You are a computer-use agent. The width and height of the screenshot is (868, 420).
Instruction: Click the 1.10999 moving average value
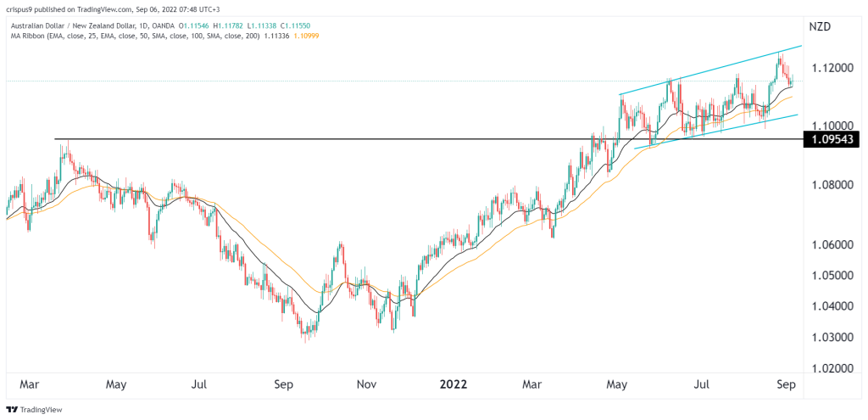coord(305,36)
